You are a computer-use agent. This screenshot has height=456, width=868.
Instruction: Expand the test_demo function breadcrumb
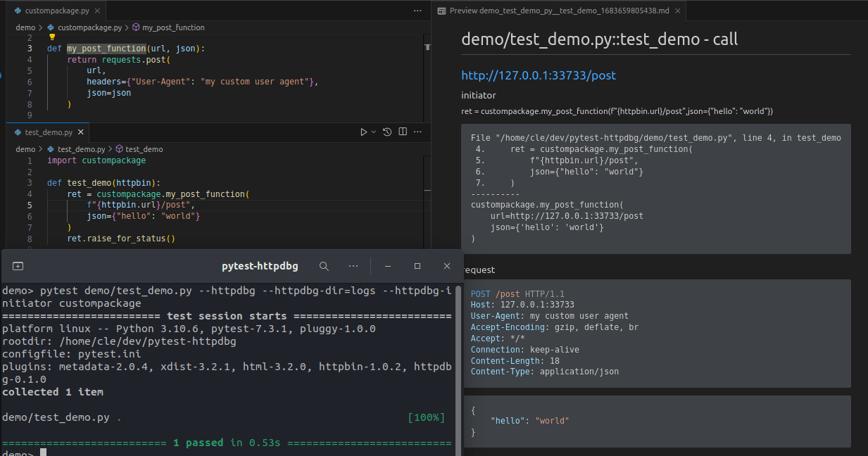tap(139, 149)
